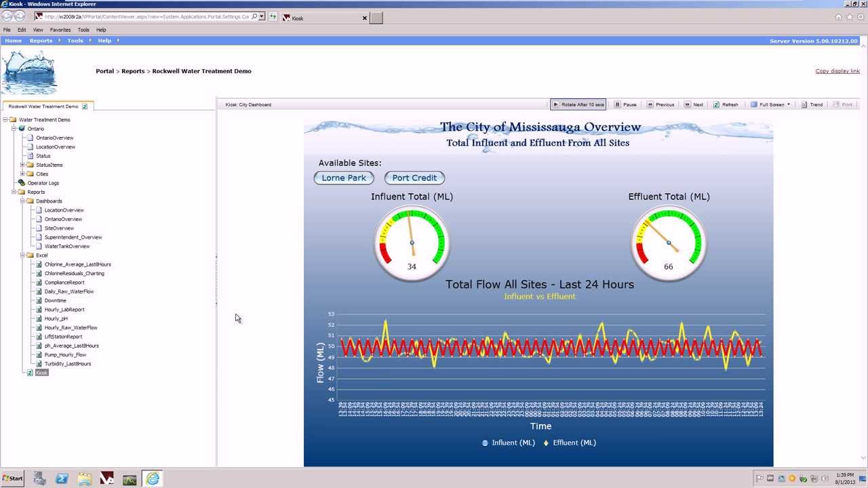Open the browser View menu
Viewport: 868px width, 488px height.
click(38, 30)
